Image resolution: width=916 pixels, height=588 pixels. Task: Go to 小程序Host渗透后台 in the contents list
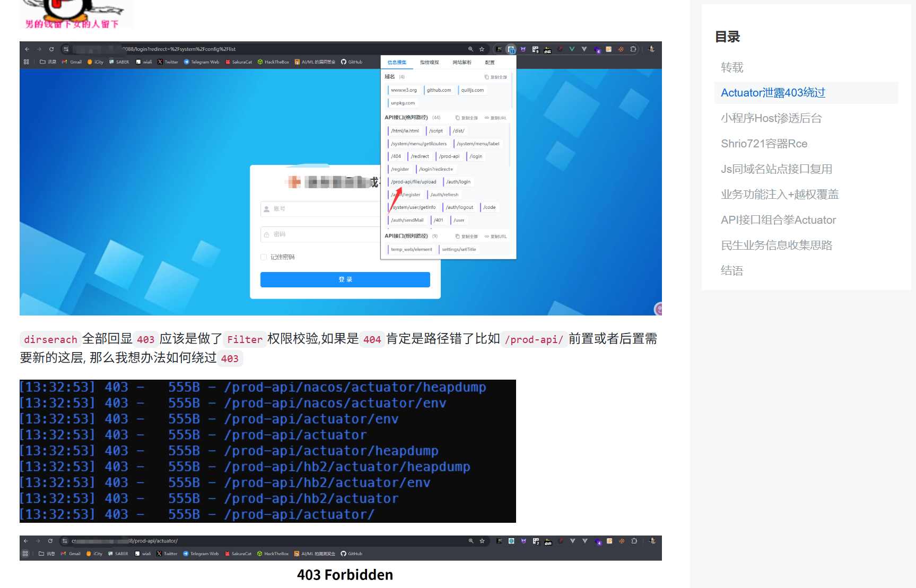[771, 118]
